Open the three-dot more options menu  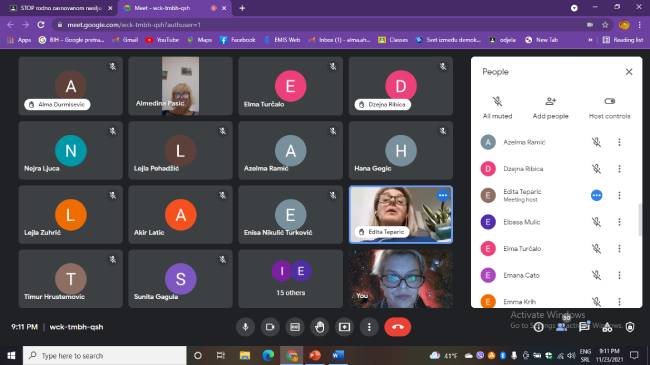tap(369, 327)
